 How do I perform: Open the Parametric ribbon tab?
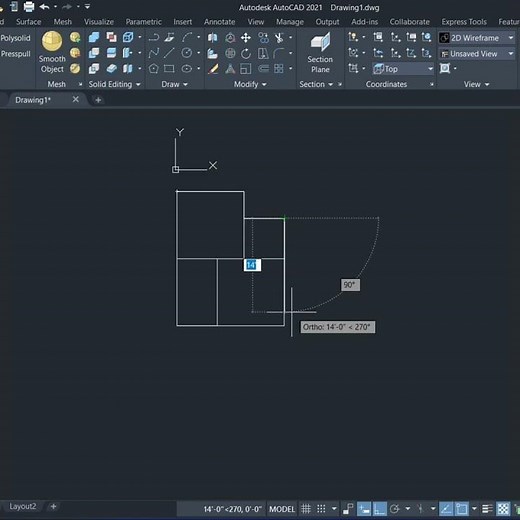(x=144, y=22)
